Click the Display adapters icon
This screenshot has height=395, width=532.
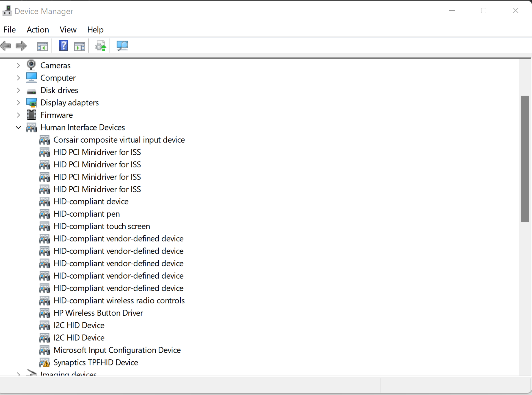pos(31,103)
